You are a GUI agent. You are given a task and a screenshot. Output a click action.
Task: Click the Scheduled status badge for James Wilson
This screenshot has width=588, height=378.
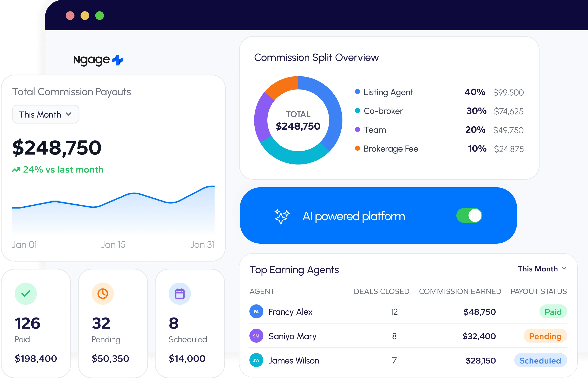coord(540,360)
